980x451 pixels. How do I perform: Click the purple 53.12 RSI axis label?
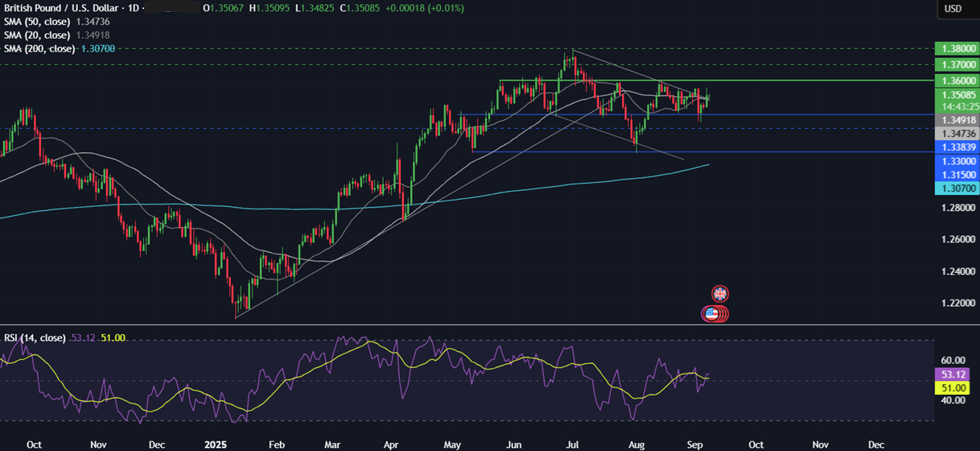953,374
